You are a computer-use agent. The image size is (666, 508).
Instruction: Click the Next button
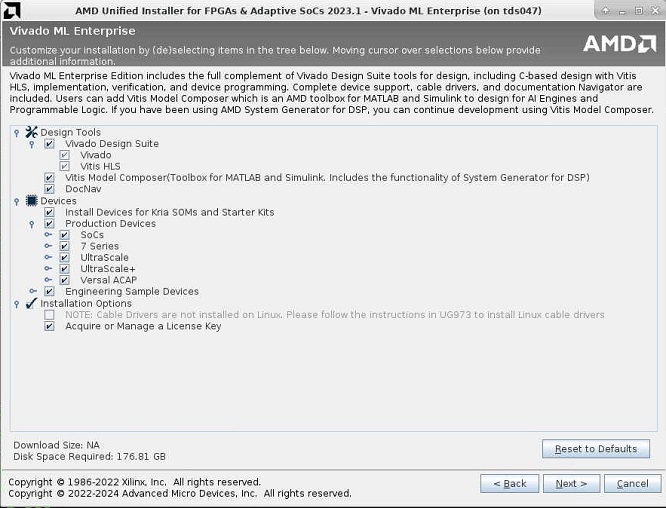[572, 483]
